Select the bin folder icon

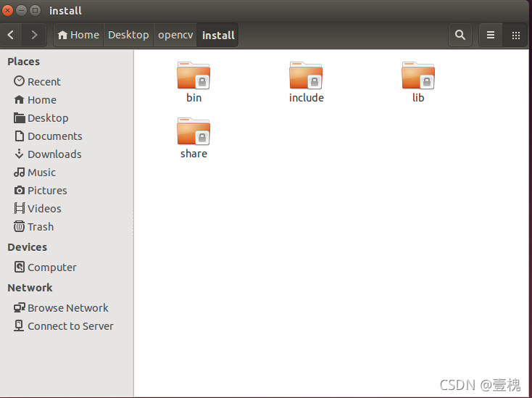194,75
